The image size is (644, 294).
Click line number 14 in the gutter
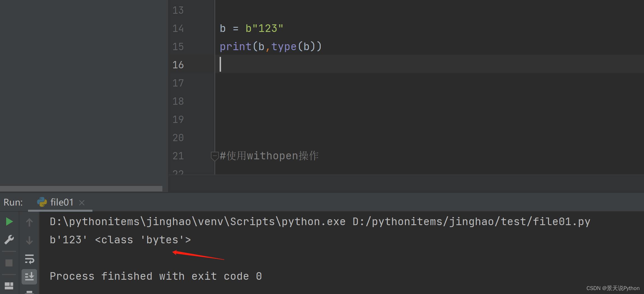point(178,29)
